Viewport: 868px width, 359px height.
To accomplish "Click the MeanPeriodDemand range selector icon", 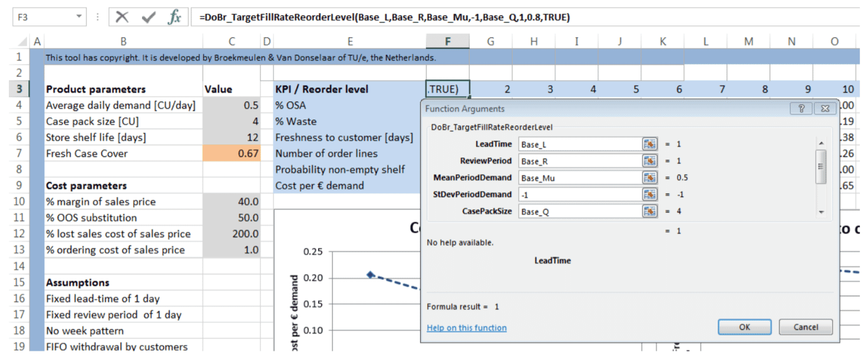I will click(650, 177).
